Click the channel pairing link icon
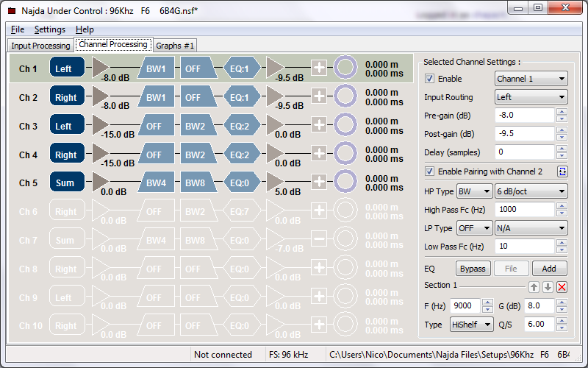The height and width of the screenshot is (368, 588). 562,171
